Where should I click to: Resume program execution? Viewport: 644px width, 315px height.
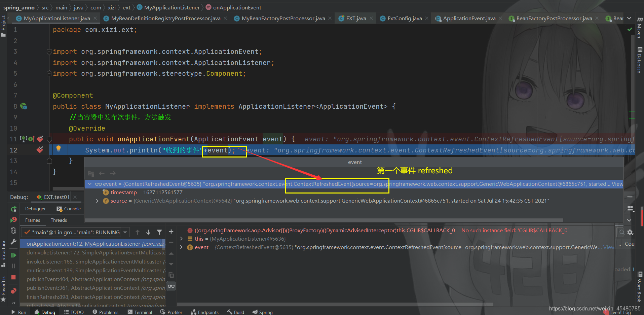(13, 255)
